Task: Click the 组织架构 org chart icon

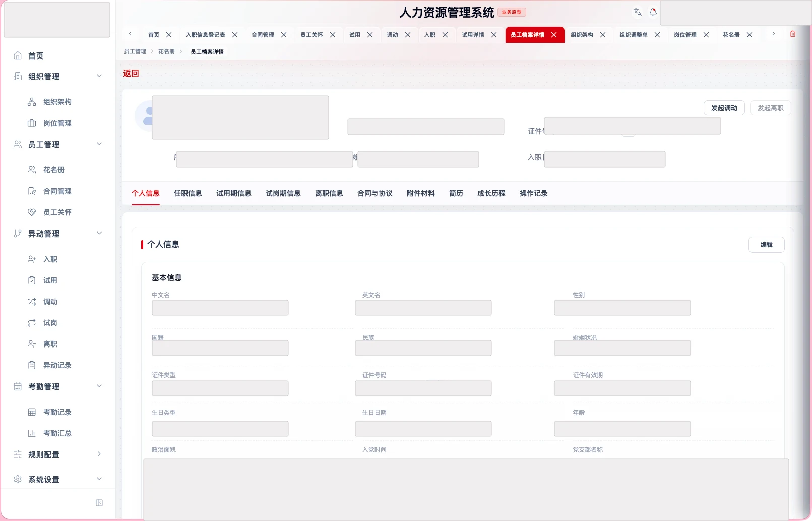Action: (32, 102)
